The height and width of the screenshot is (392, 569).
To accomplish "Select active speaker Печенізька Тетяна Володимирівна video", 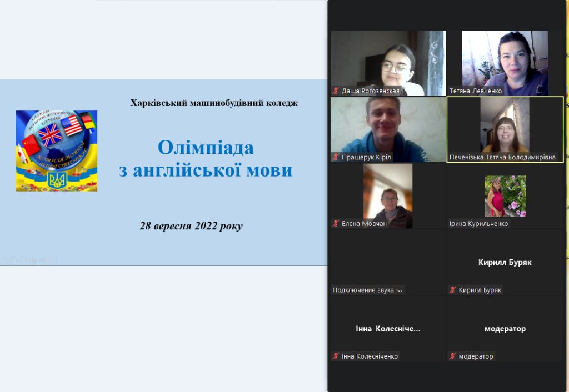I will [505, 129].
